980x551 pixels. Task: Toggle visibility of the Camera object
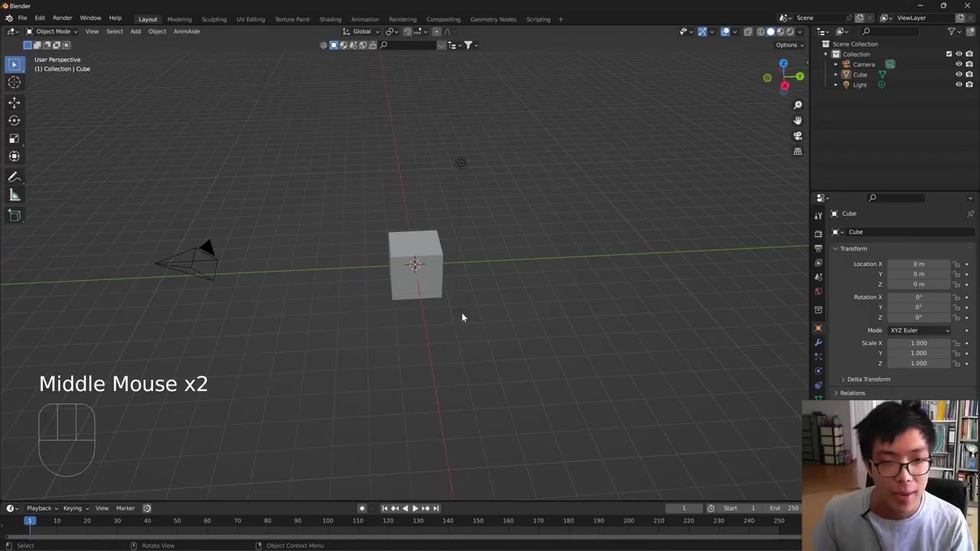(x=959, y=64)
